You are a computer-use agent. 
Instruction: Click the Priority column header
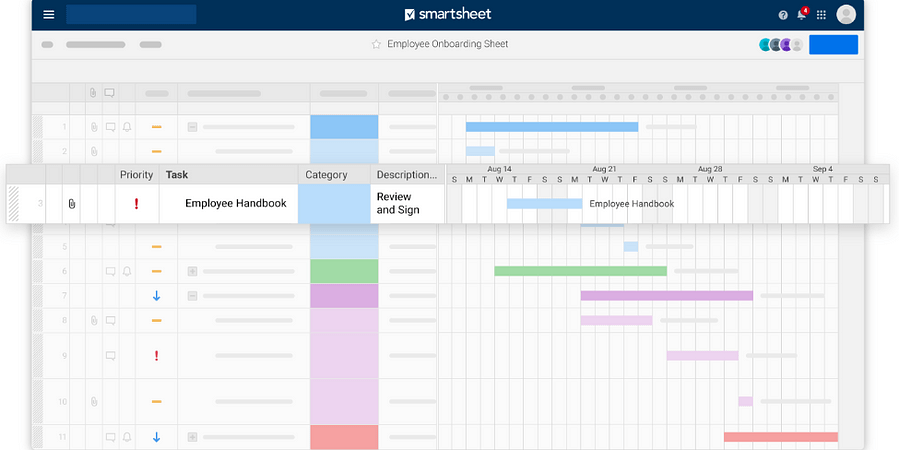point(136,175)
